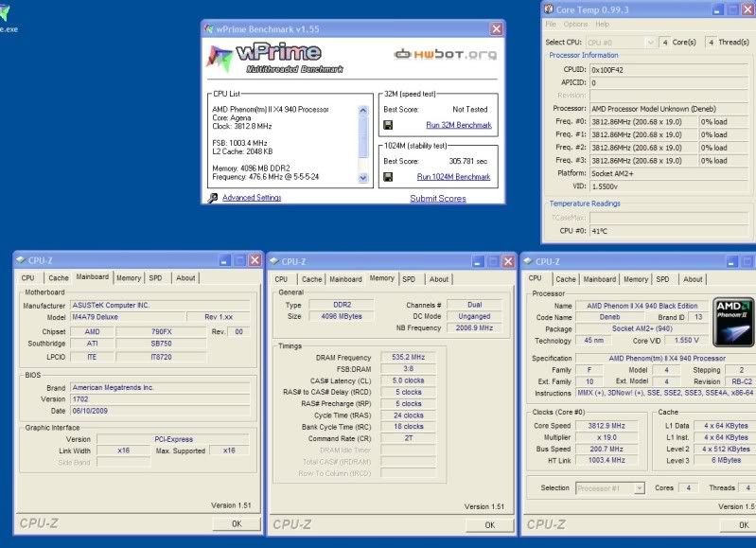Viewport: 756px width, 548px height.
Task: Click Submit Scores link
Action: pos(438,198)
